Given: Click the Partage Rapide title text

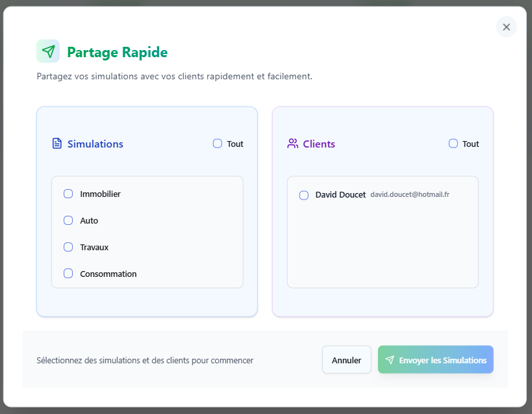Looking at the screenshot, I should pyautogui.click(x=118, y=52).
